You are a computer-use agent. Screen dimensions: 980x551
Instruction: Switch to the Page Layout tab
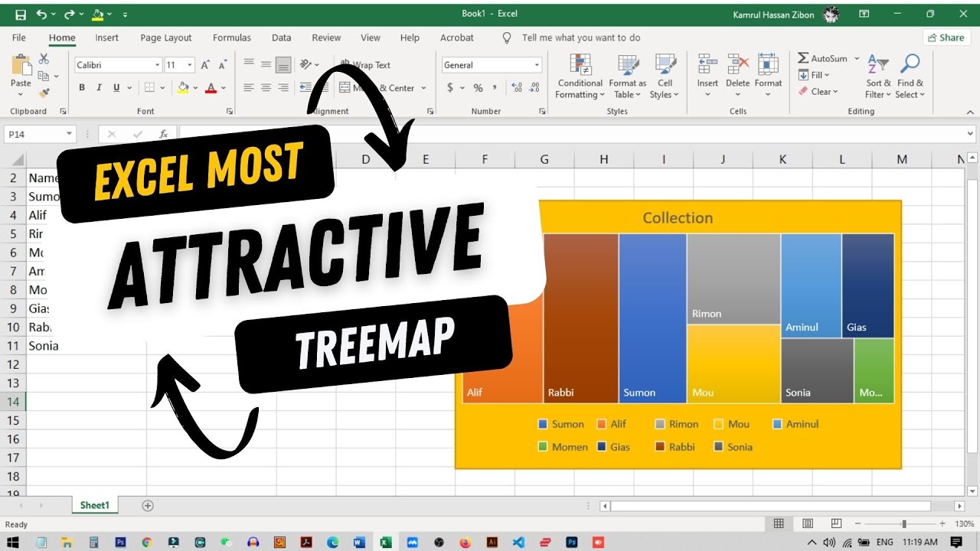166,37
